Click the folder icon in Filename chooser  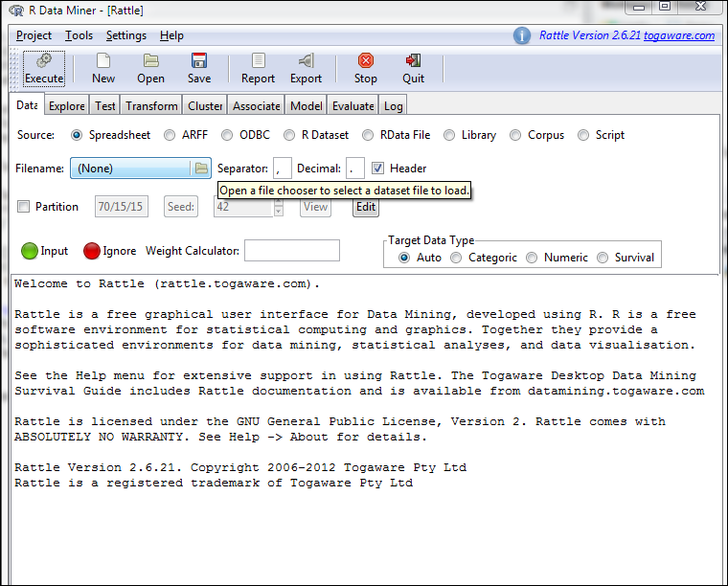click(201, 168)
